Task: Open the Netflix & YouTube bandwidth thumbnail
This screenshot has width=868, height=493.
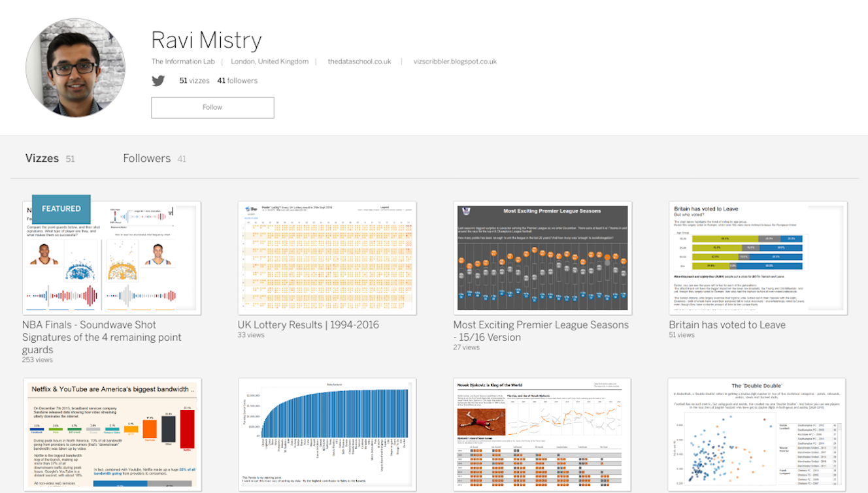Action: (x=112, y=434)
